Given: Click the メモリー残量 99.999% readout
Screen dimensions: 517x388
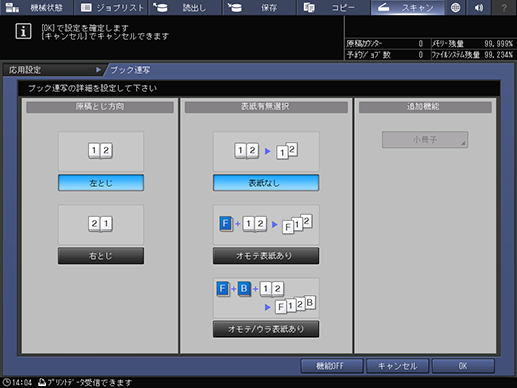Looking at the screenshot, I should click(472, 44).
